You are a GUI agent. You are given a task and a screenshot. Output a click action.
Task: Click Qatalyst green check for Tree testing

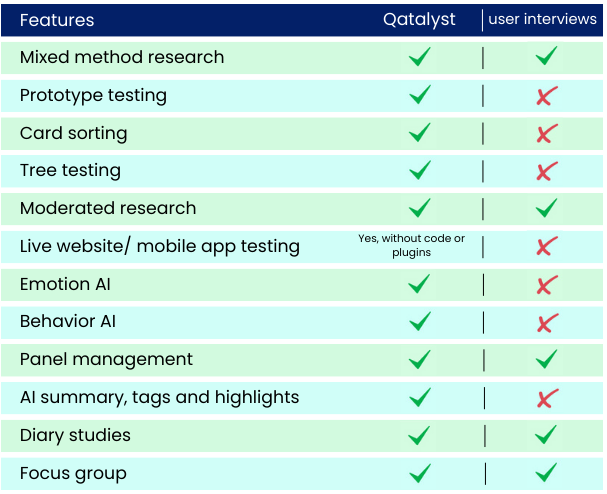click(x=420, y=170)
